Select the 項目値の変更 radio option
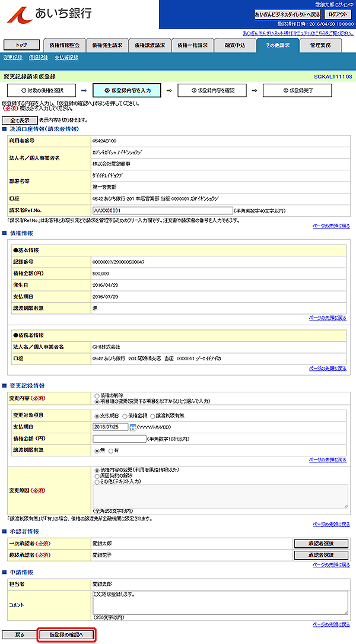Viewport: 356px width, 644px height. tap(97, 402)
